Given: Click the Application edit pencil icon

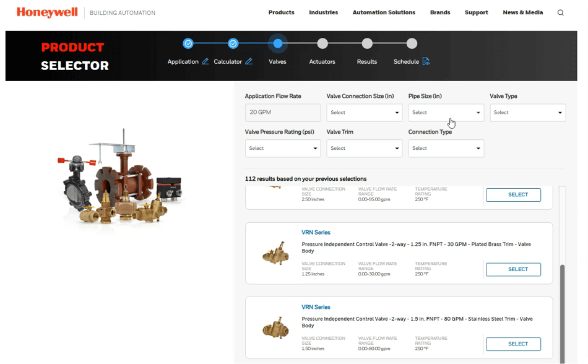Looking at the screenshot, I should point(205,61).
